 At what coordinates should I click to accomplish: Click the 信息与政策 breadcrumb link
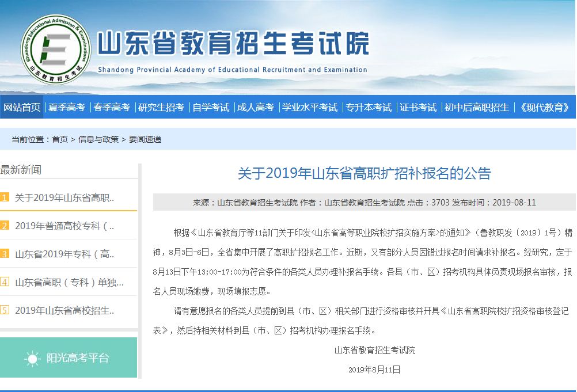(98, 139)
